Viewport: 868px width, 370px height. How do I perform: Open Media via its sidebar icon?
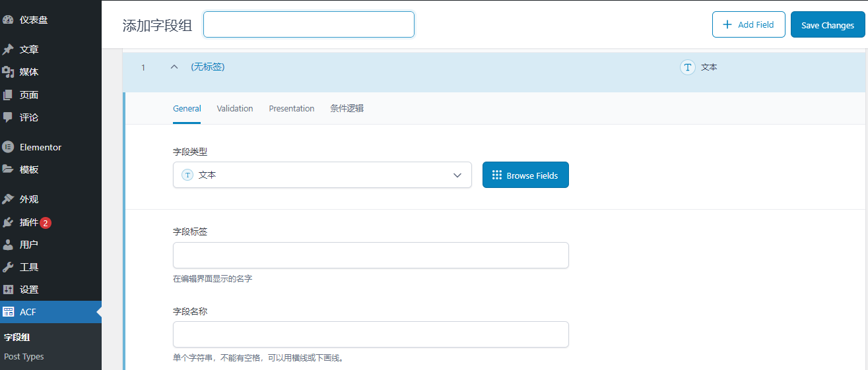8,72
